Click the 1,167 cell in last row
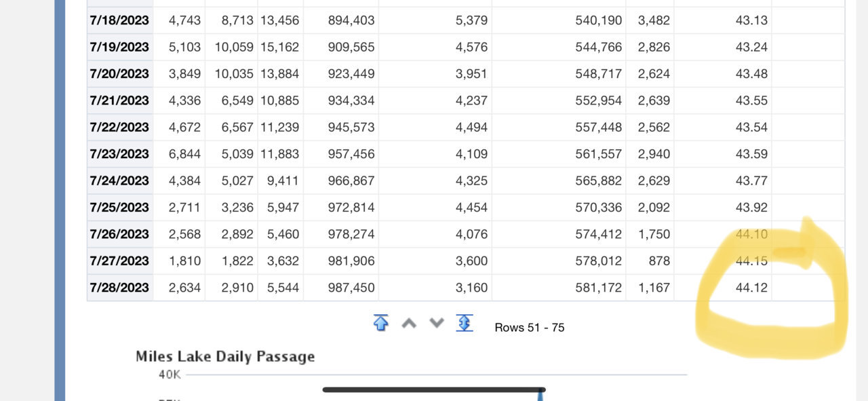Viewport: 868px width, 401px height. [x=654, y=288]
